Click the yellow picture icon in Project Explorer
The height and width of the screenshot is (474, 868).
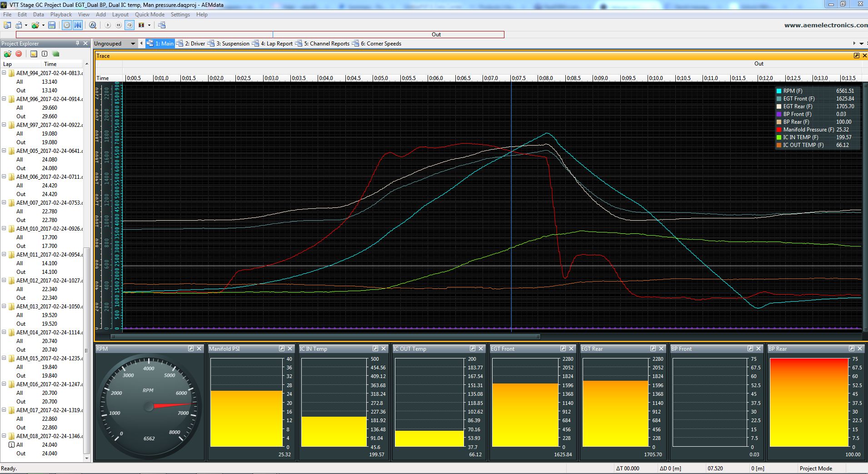(34, 54)
